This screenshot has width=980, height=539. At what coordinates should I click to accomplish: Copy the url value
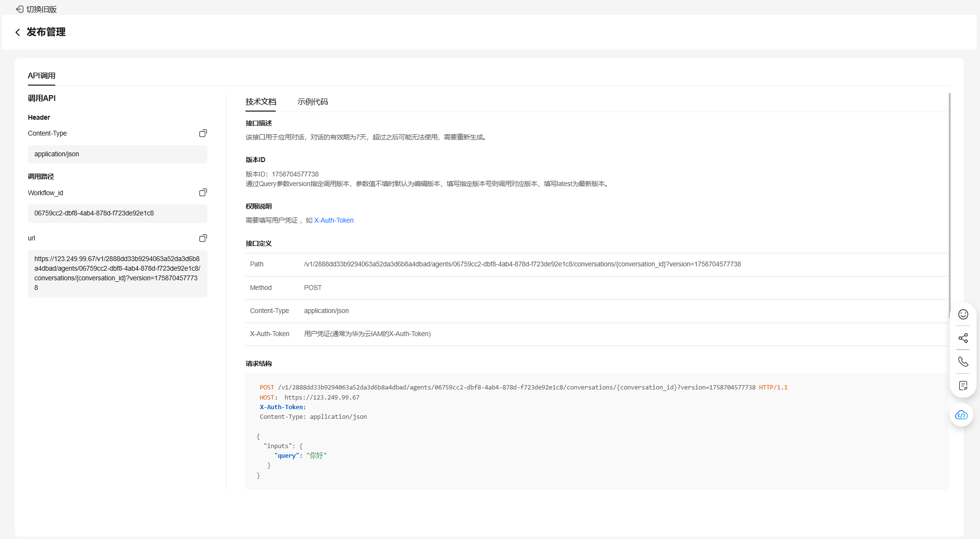pos(203,238)
